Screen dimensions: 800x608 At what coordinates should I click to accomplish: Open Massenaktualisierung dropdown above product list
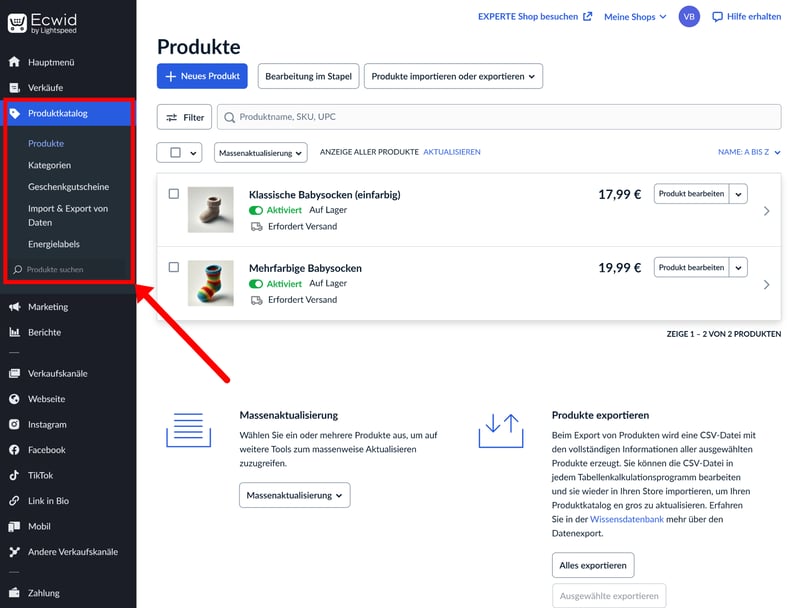(260, 153)
